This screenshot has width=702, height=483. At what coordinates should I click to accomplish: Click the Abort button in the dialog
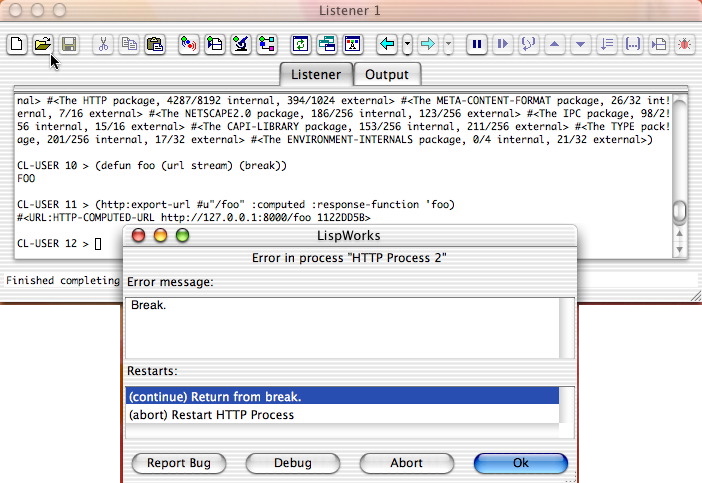407,463
